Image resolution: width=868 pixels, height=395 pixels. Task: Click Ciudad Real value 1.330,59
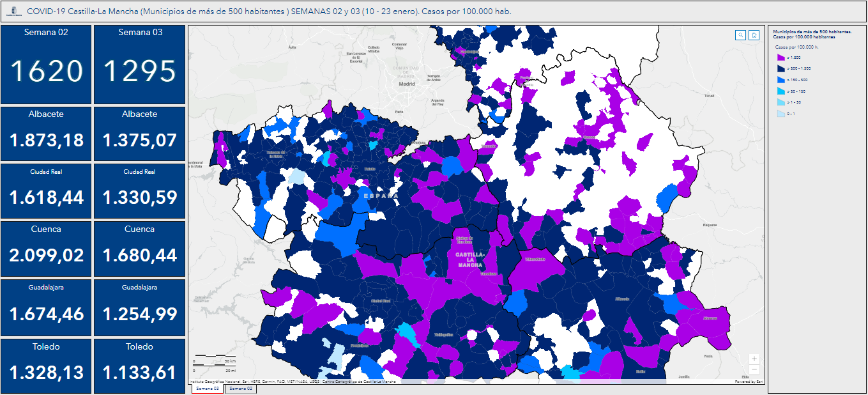139,197
